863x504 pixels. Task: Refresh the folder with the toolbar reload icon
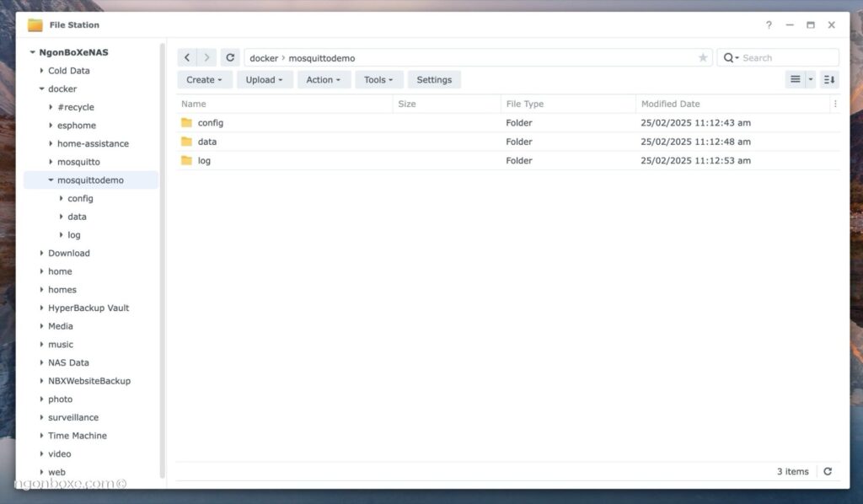coord(230,58)
